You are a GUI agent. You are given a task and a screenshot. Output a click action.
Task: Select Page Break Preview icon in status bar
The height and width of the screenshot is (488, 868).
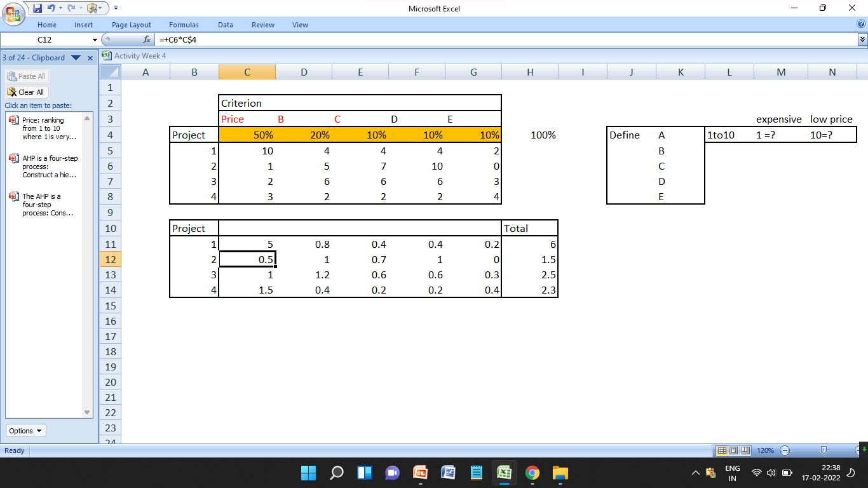[745, 451]
